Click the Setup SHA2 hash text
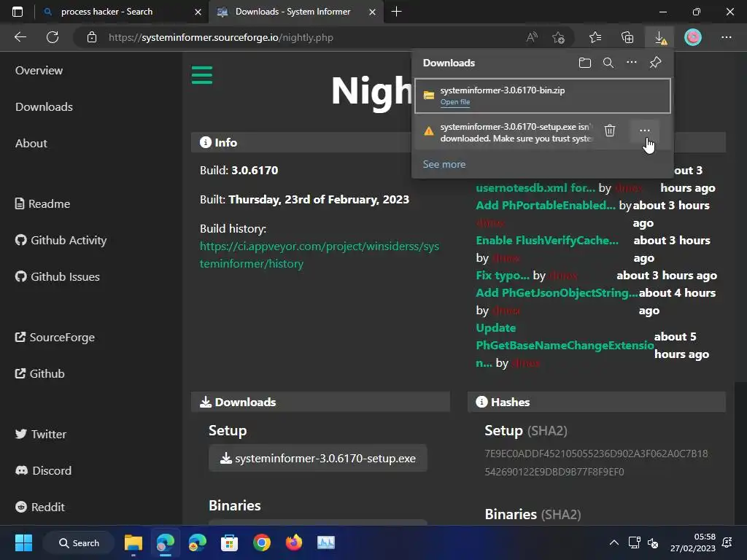Image resolution: width=747 pixels, height=560 pixels. (596, 462)
